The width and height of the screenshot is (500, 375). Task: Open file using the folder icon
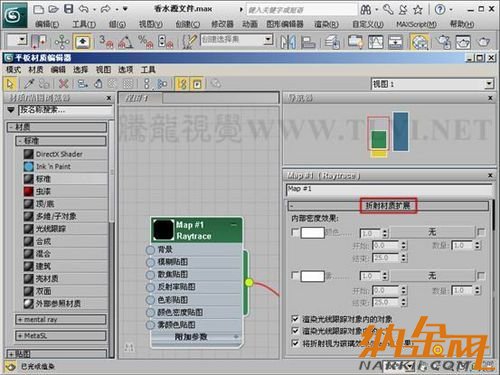[x=53, y=9]
